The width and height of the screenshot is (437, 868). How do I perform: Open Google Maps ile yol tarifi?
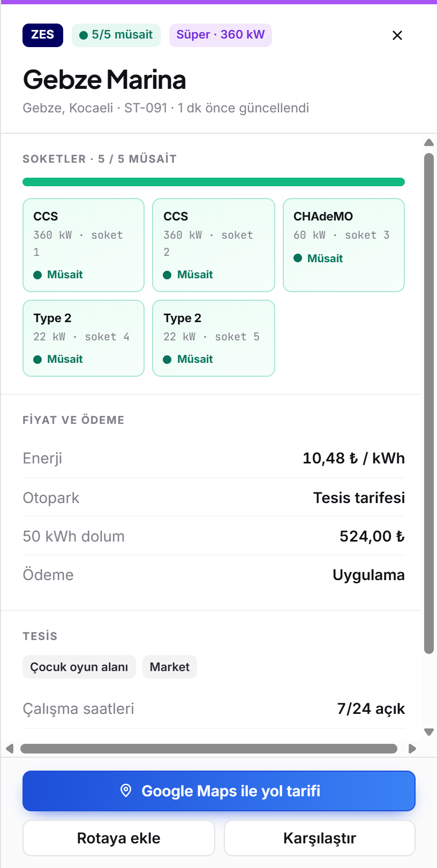click(219, 791)
